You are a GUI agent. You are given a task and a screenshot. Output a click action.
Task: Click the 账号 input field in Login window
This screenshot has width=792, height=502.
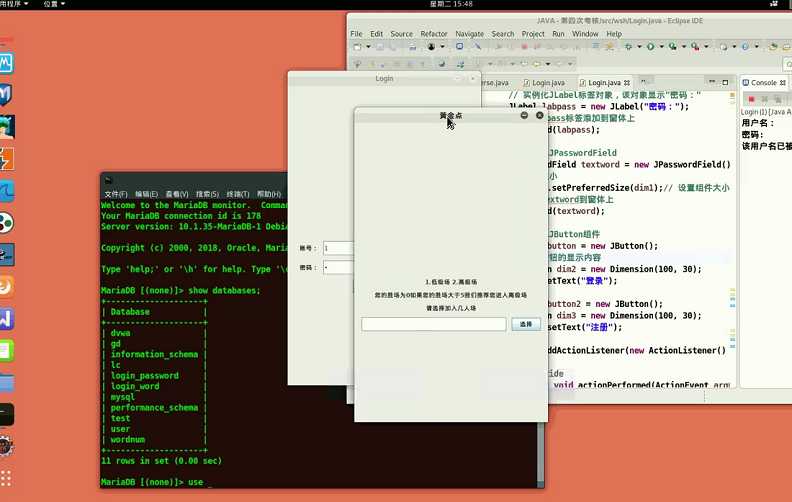[x=338, y=247]
